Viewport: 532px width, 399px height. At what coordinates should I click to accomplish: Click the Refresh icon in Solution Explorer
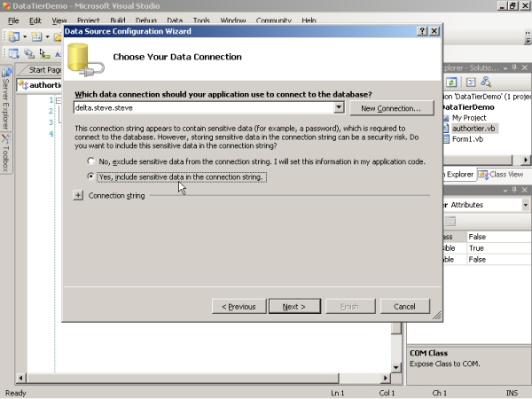[451, 82]
